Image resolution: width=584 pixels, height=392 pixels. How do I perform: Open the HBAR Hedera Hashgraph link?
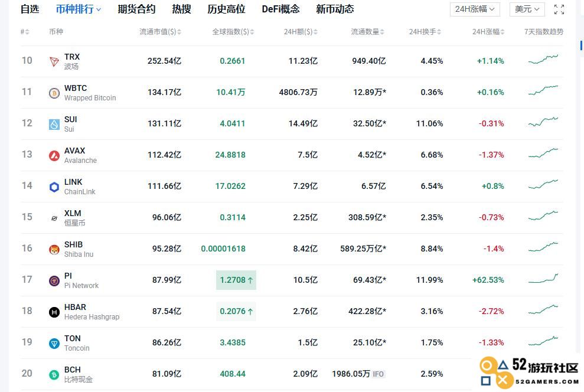(x=92, y=312)
